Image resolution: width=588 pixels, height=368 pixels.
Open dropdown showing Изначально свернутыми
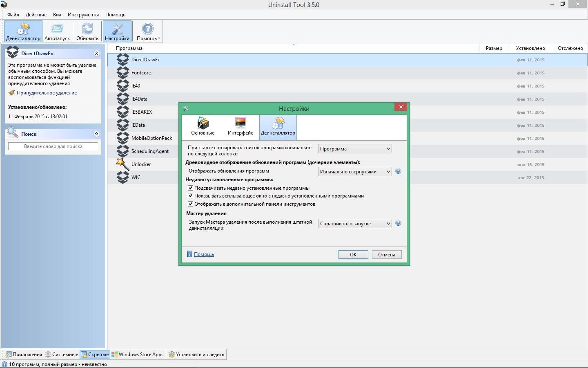pyautogui.click(x=355, y=172)
